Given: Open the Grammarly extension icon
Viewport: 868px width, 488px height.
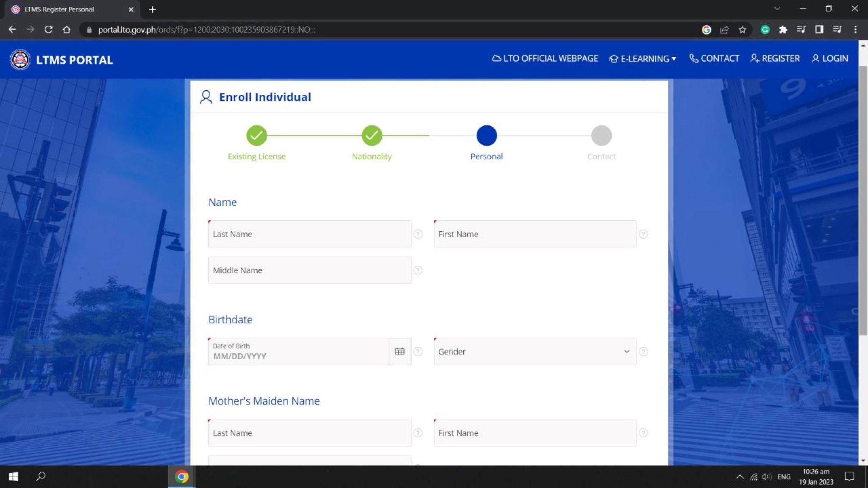Looking at the screenshot, I should point(765,30).
